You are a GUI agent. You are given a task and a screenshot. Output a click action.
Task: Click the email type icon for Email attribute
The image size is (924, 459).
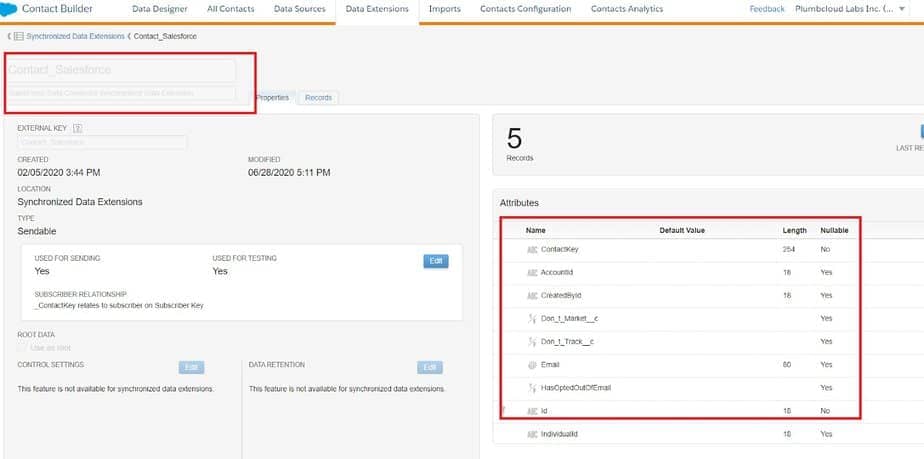point(532,365)
